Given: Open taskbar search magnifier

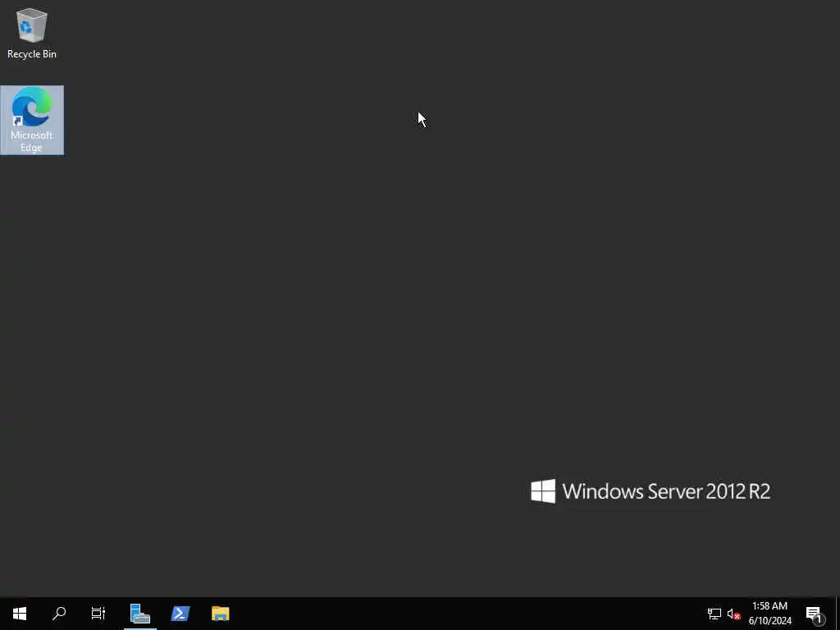Looking at the screenshot, I should [x=59, y=614].
